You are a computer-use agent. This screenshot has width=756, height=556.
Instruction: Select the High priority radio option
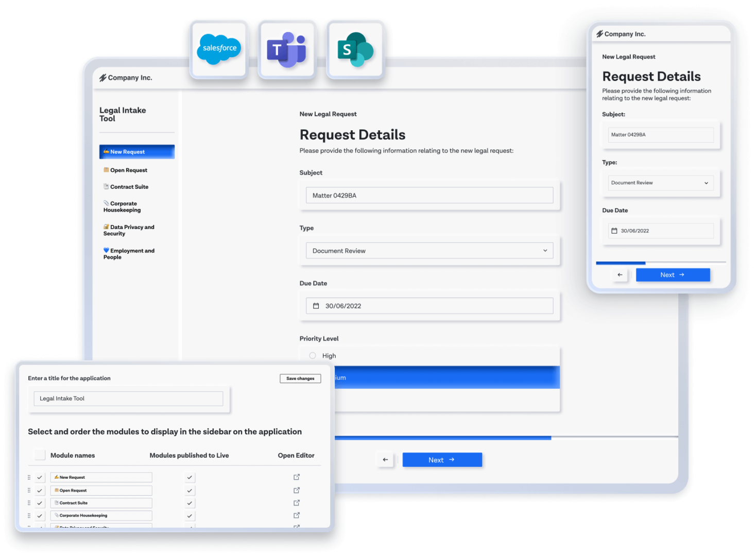[x=313, y=355]
